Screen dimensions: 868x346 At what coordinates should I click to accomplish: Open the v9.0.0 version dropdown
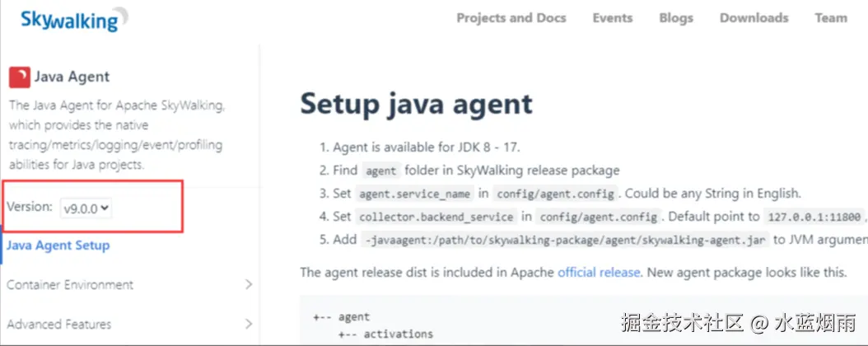click(x=86, y=208)
